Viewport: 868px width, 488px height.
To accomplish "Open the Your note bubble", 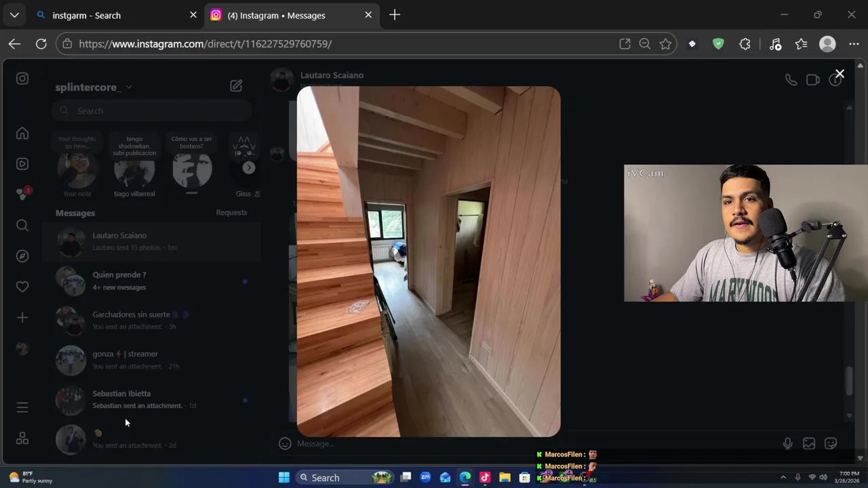I will click(x=77, y=166).
